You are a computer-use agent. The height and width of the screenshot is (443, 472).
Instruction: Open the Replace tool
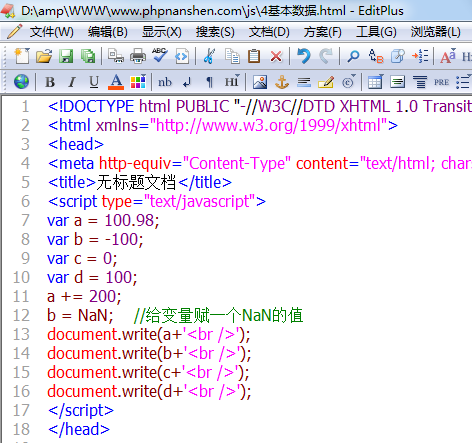point(376,56)
